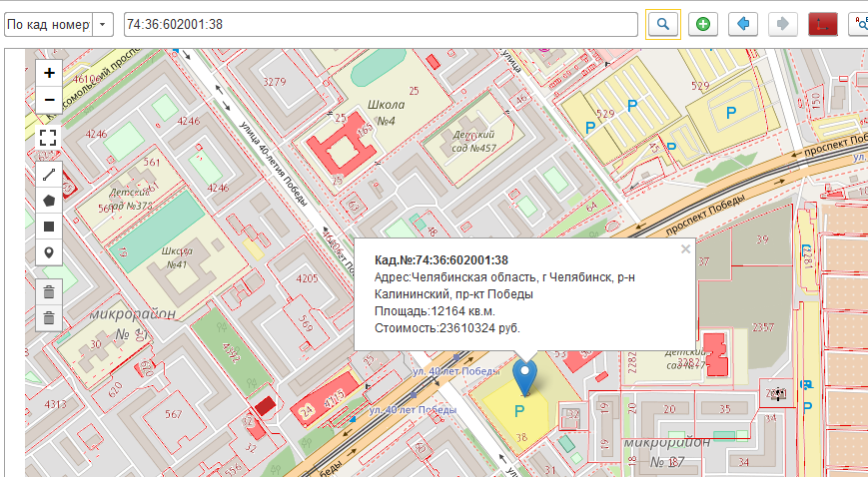This screenshot has height=477, width=868.
Task: Click the green plus add button
Action: 703,24
